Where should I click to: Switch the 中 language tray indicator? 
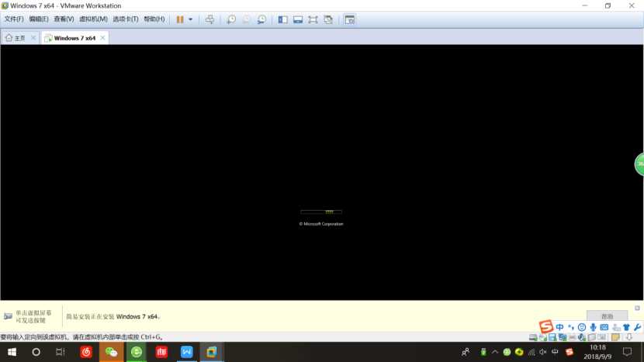click(x=555, y=352)
